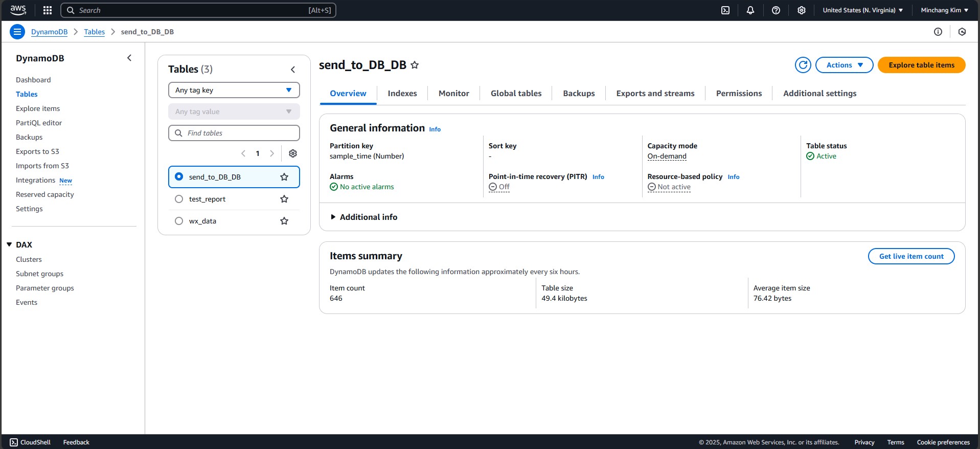Follow the Tables breadcrumb link
Image resolution: width=980 pixels, height=449 pixels.
pyautogui.click(x=94, y=32)
